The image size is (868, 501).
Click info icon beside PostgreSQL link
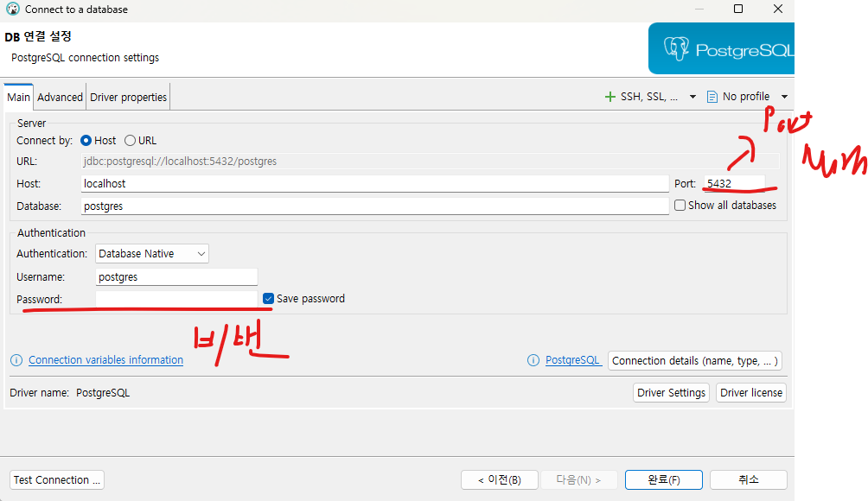pos(533,360)
